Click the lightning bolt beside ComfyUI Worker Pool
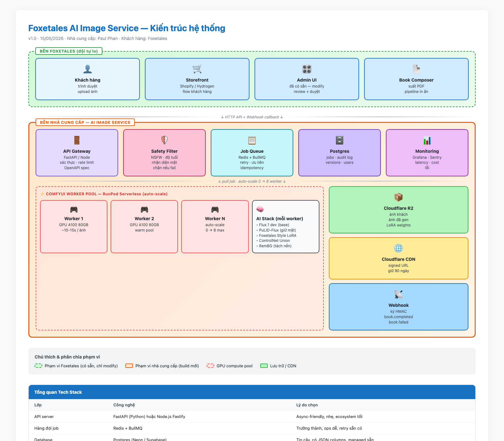Viewport: 504px width, 441px height. click(43, 194)
